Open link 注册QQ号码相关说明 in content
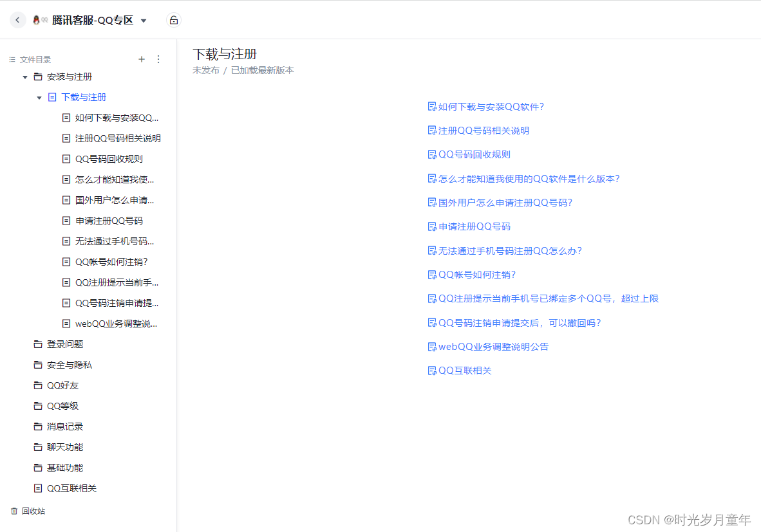761x532 pixels. pos(484,131)
